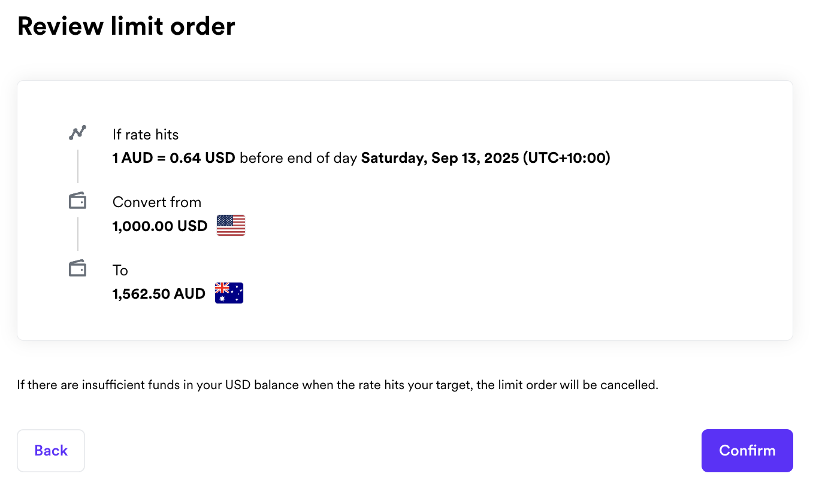This screenshot has width=816, height=504.
Task: Click the Australian flag icon
Action: [x=229, y=293]
